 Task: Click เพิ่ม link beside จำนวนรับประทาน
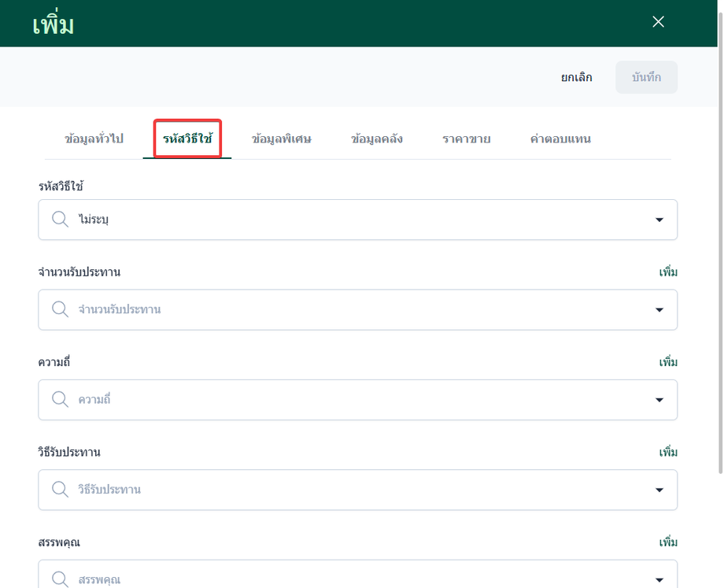[668, 272]
